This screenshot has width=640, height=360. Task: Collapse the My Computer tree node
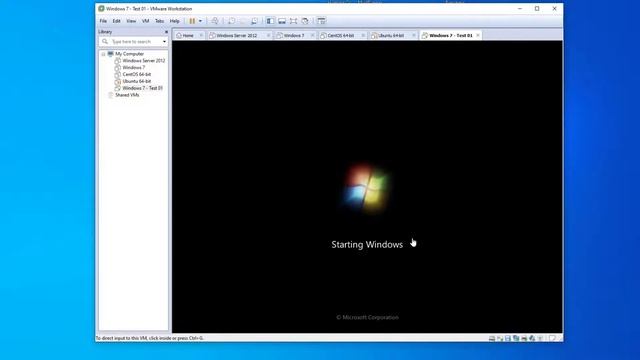click(103, 54)
